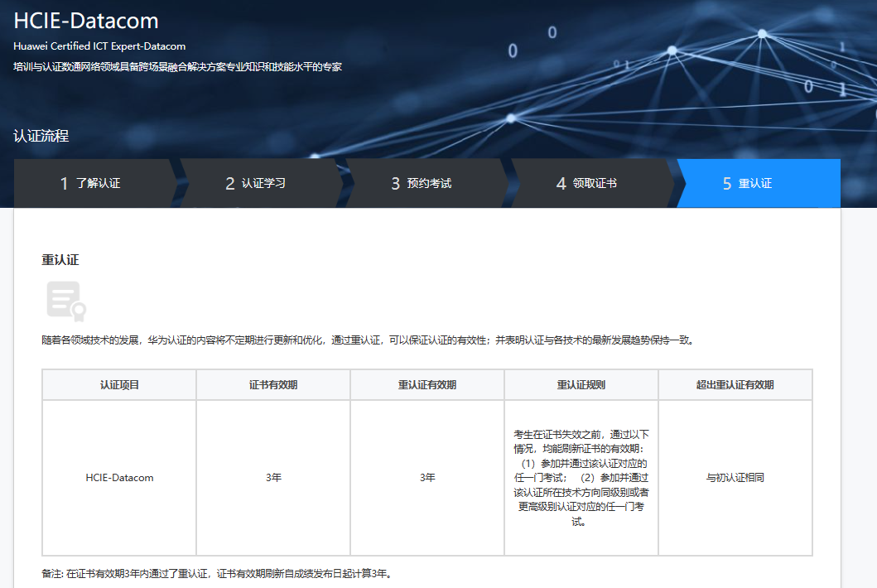
Task: Switch to step 2 认证学习 tab
Action: pos(261,183)
